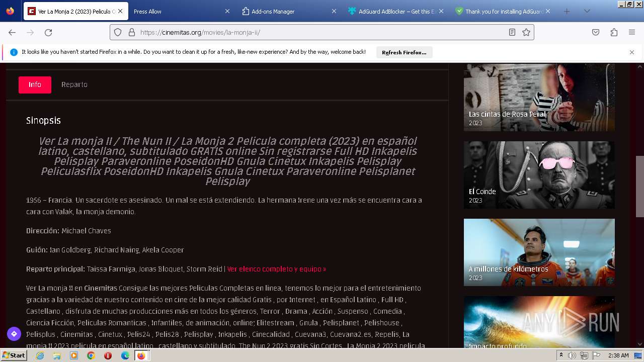Open the Action Center flag icon
This screenshot has width=644, height=362.
click(x=596, y=355)
